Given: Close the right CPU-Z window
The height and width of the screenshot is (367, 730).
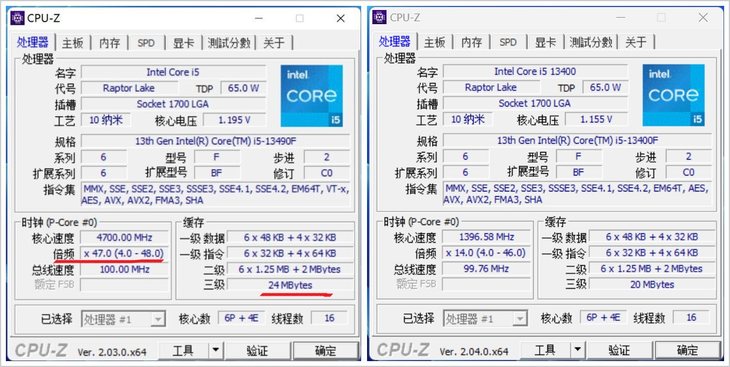Looking at the screenshot, I should pyautogui.click(x=703, y=18).
